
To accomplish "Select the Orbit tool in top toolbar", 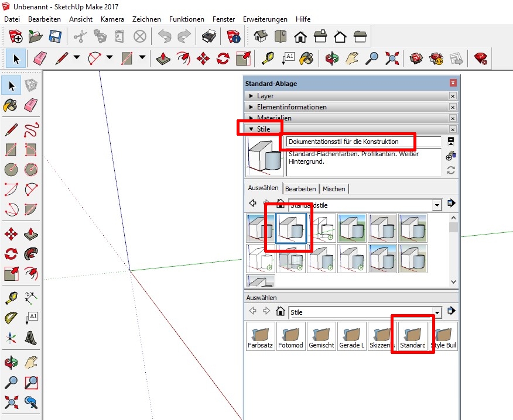I will [332, 58].
